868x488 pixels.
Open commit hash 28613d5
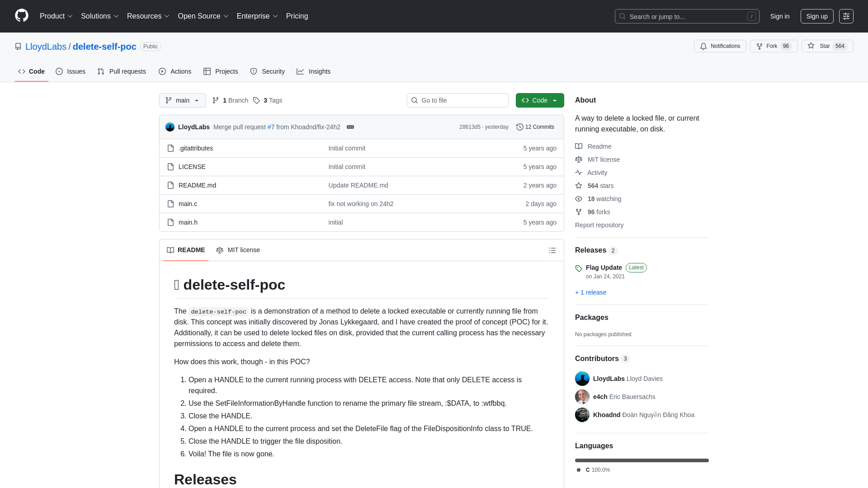pos(470,127)
